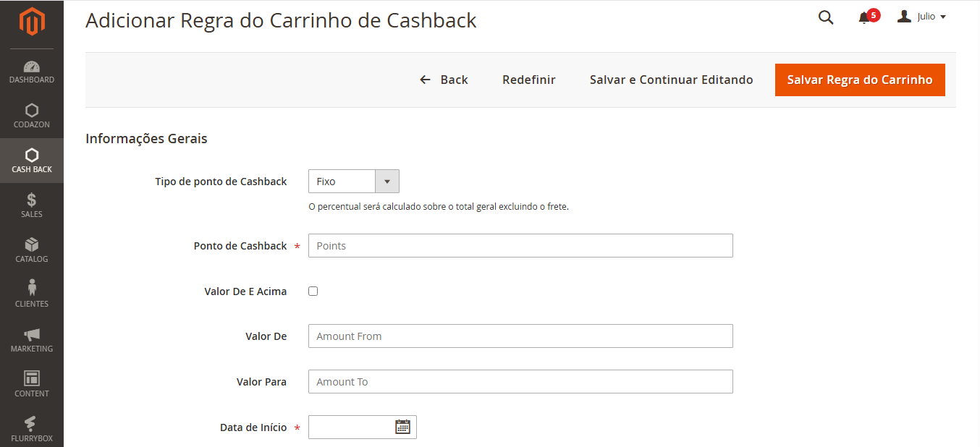980x447 pixels.
Task: Click the Ponto de Cashback Points field
Action: (520, 245)
